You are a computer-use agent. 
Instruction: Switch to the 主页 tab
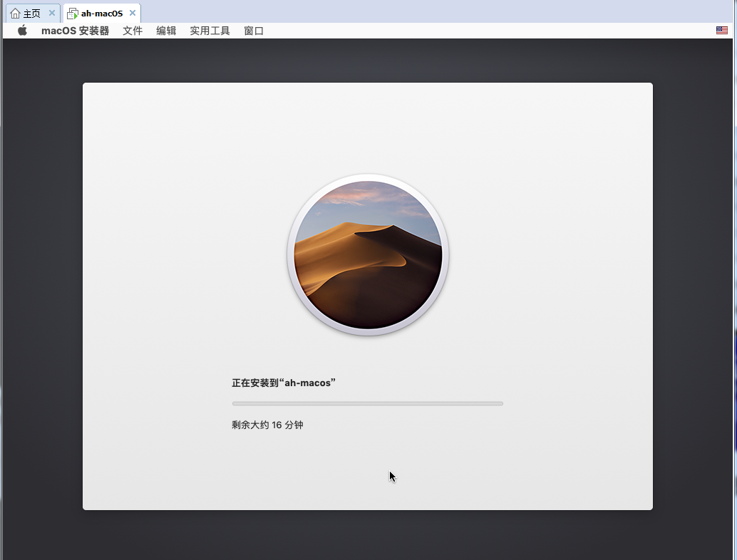(32, 14)
